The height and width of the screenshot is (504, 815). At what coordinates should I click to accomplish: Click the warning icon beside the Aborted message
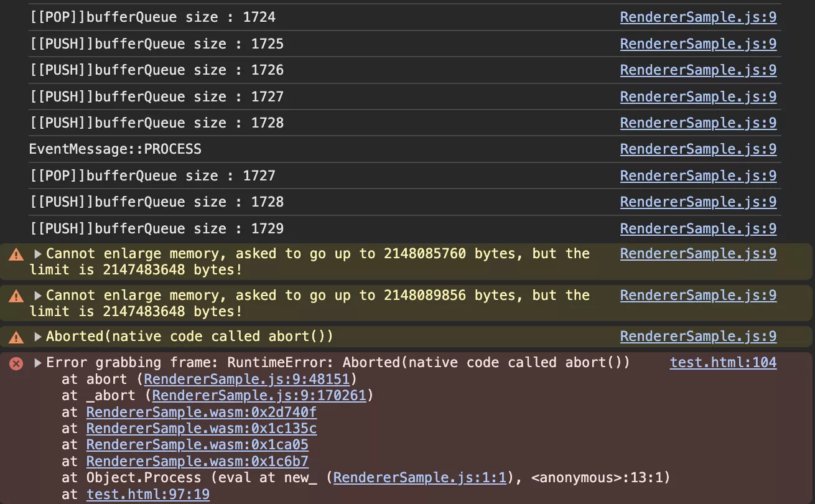[x=16, y=337]
